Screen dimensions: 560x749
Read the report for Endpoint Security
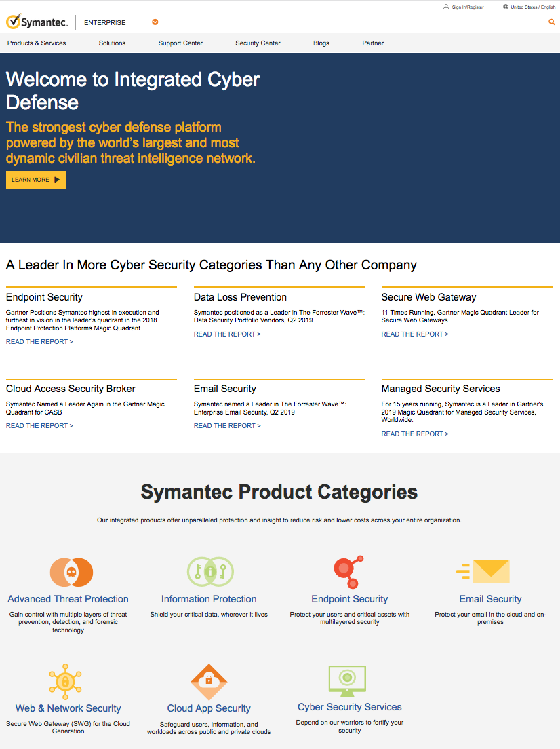click(39, 341)
